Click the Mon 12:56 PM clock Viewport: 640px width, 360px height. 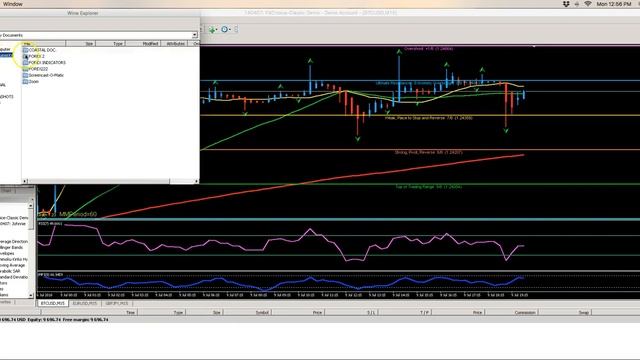614,4
